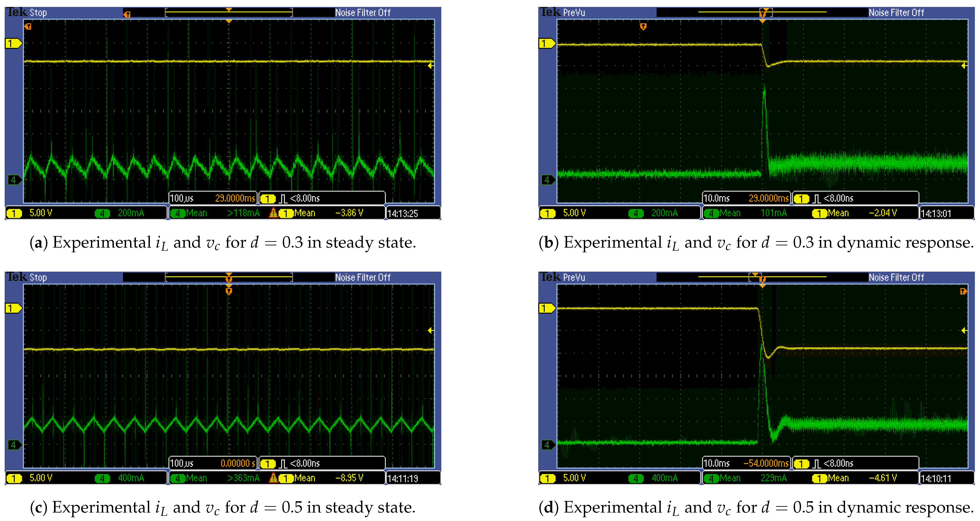Click 'Tek Stop' status in panel (a)
The width and height of the screenshot is (980, 521).
pos(27,12)
